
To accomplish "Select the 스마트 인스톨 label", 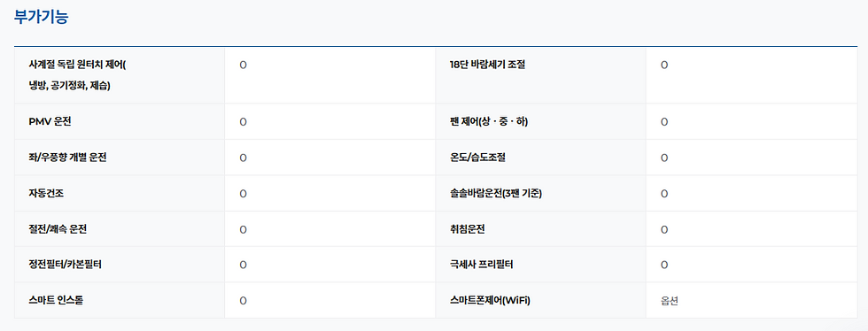I will coord(56,301).
